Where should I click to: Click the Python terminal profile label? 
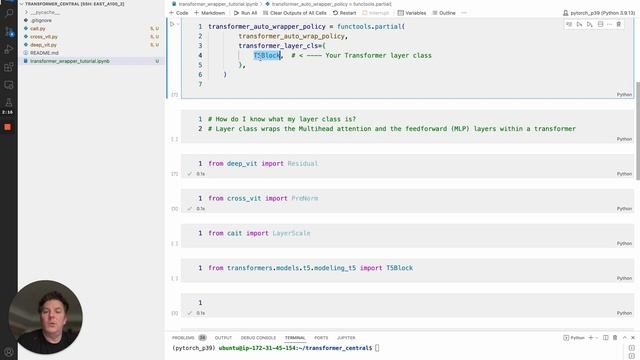[x=574, y=338]
